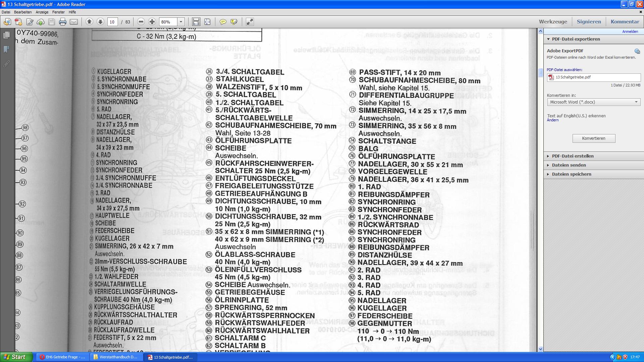Select the highlight text tool

(234, 22)
